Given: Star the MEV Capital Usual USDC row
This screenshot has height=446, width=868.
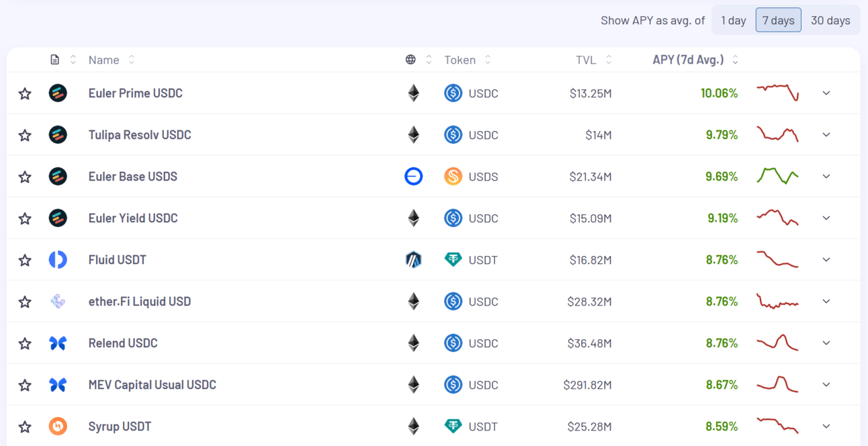Looking at the screenshot, I should (25, 385).
